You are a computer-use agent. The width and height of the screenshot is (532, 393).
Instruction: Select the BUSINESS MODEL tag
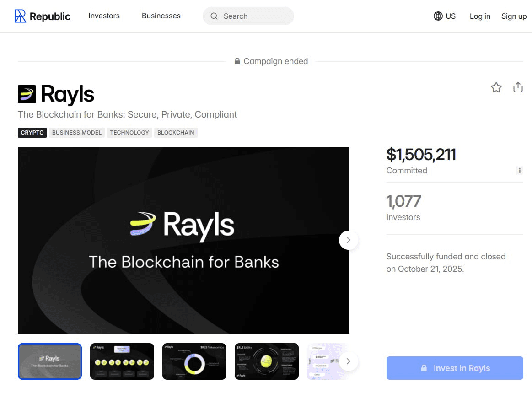click(x=77, y=133)
